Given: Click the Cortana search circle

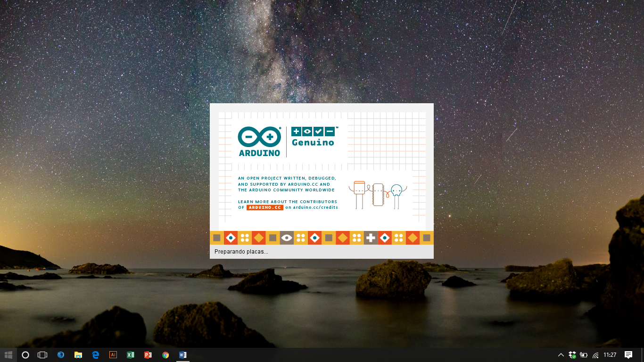Looking at the screenshot, I should pyautogui.click(x=25, y=355).
